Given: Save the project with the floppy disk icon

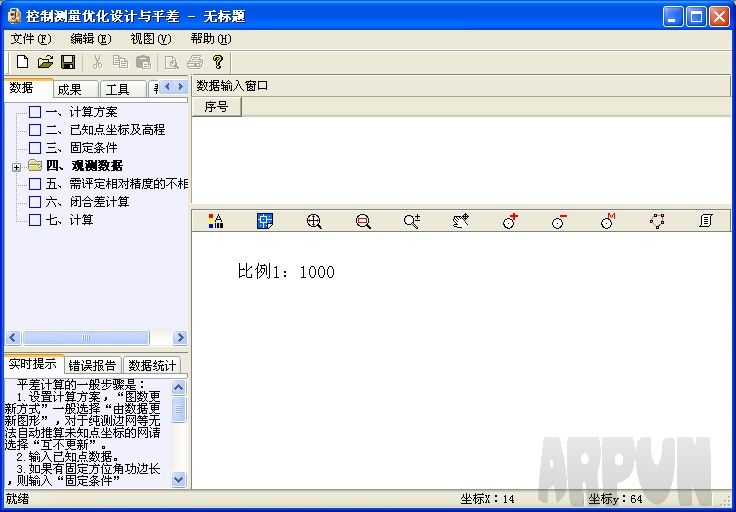Looking at the screenshot, I should coord(68,62).
